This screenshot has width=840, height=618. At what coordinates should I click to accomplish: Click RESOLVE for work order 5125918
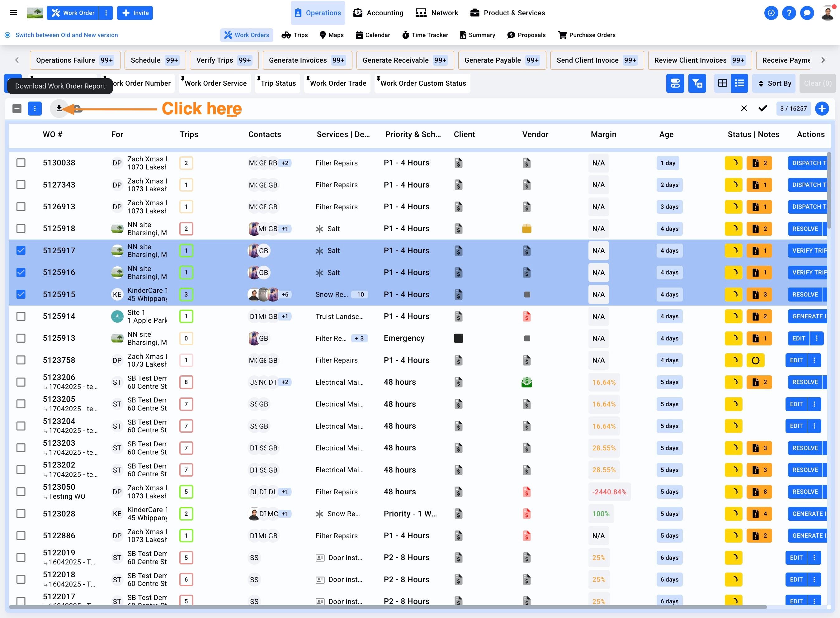[805, 229]
